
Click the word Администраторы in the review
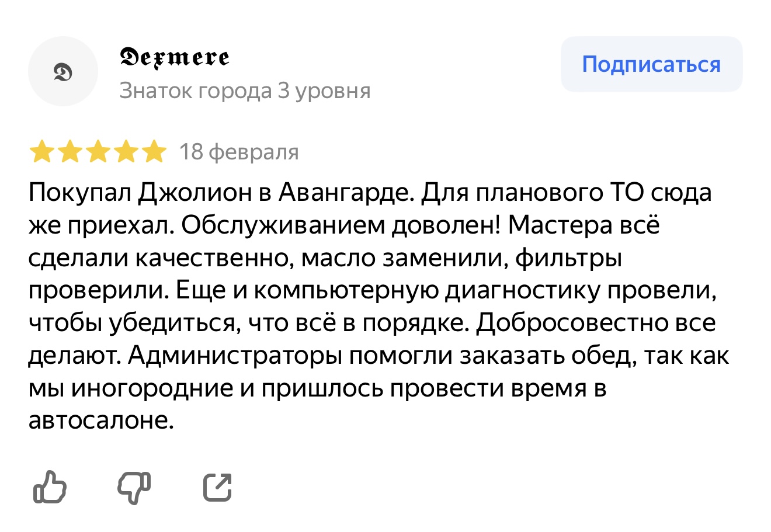click(x=234, y=356)
